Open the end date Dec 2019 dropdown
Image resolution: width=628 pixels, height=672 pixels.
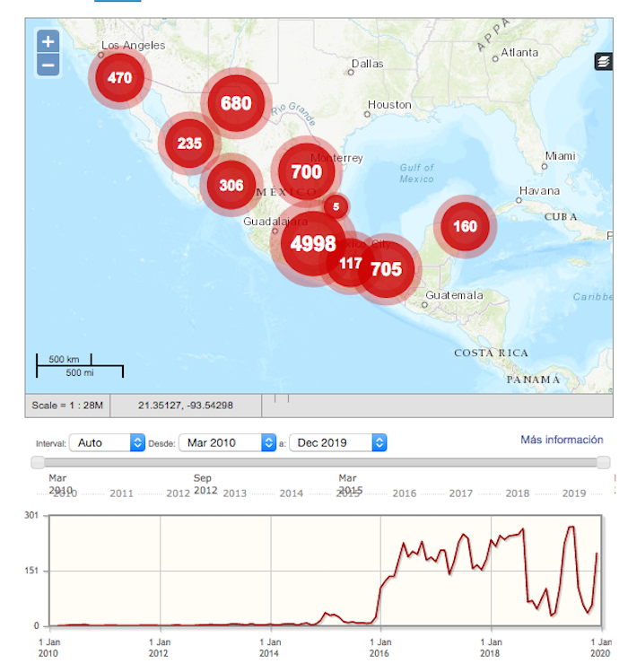(x=337, y=442)
